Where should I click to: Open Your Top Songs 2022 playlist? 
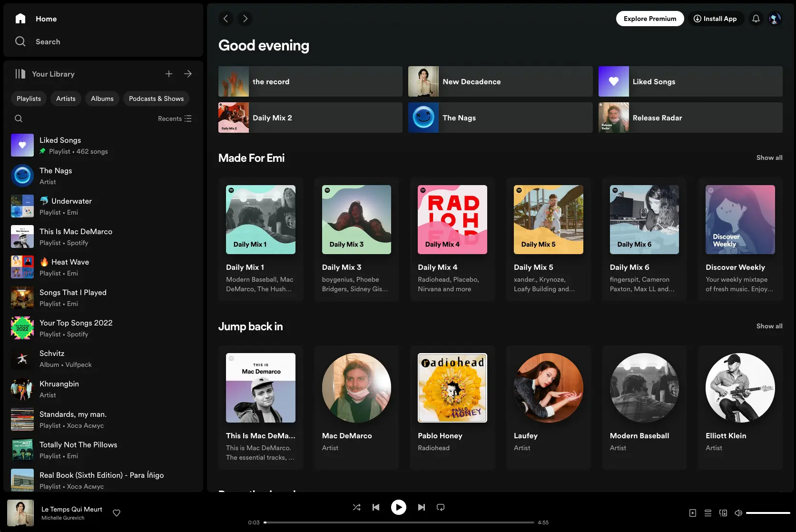tap(103, 328)
